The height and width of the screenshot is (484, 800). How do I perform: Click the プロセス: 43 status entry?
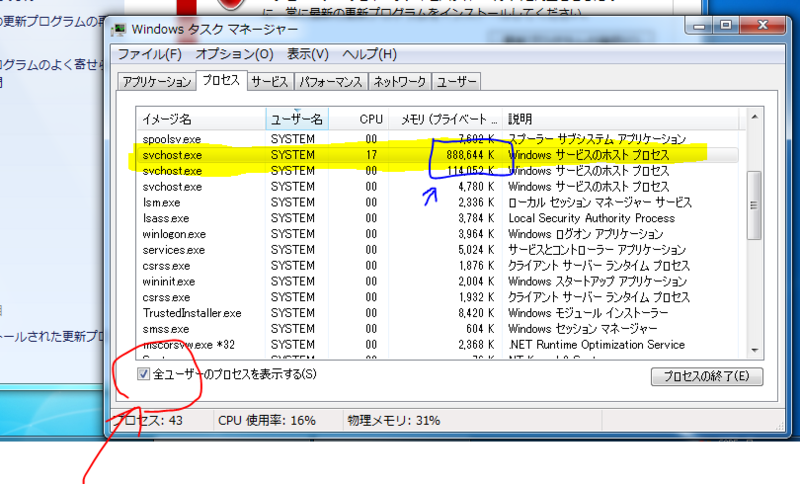147,421
